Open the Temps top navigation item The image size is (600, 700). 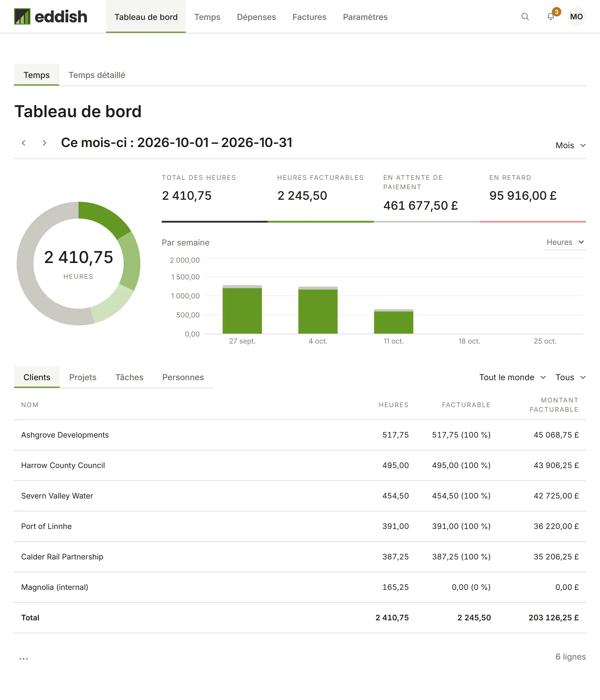coord(207,17)
